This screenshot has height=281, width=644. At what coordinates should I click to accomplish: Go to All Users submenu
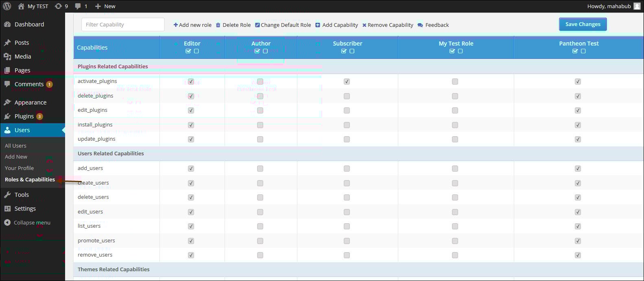(15, 146)
